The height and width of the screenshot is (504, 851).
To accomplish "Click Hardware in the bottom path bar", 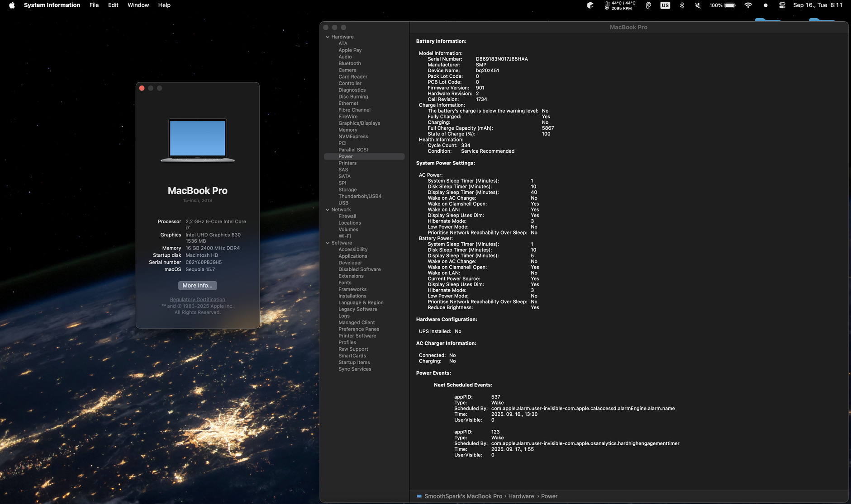I will coord(521,496).
